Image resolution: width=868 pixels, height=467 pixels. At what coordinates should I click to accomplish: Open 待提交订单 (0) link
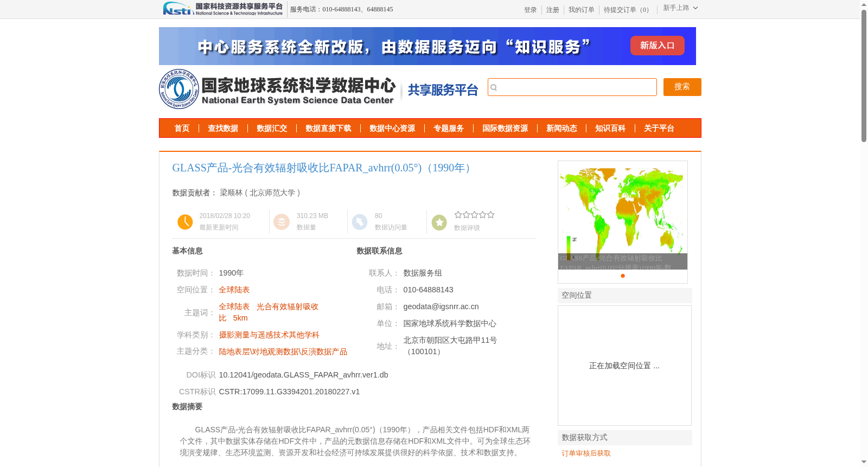coord(628,10)
